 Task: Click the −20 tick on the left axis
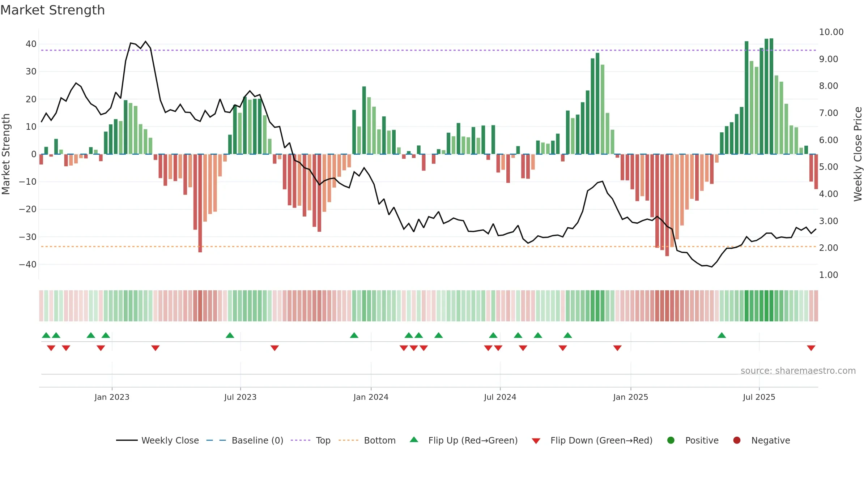coord(28,209)
